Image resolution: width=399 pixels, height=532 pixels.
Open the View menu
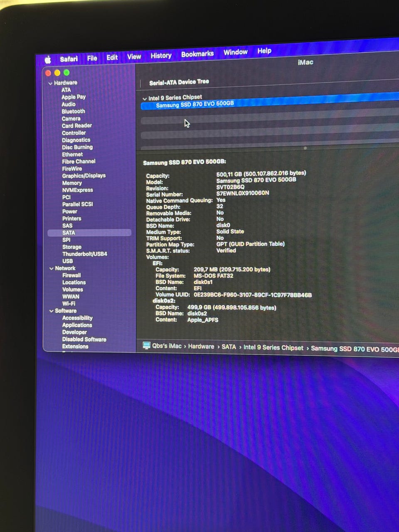click(134, 57)
